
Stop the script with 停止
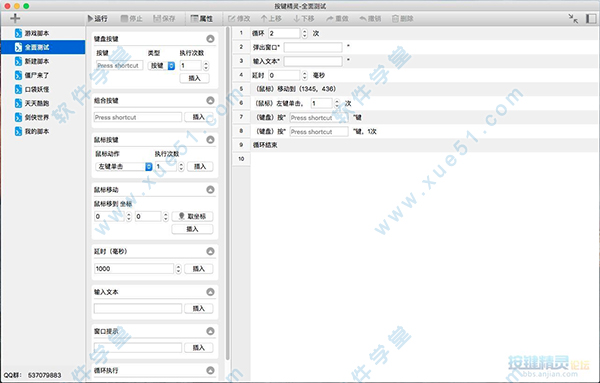tap(132, 18)
